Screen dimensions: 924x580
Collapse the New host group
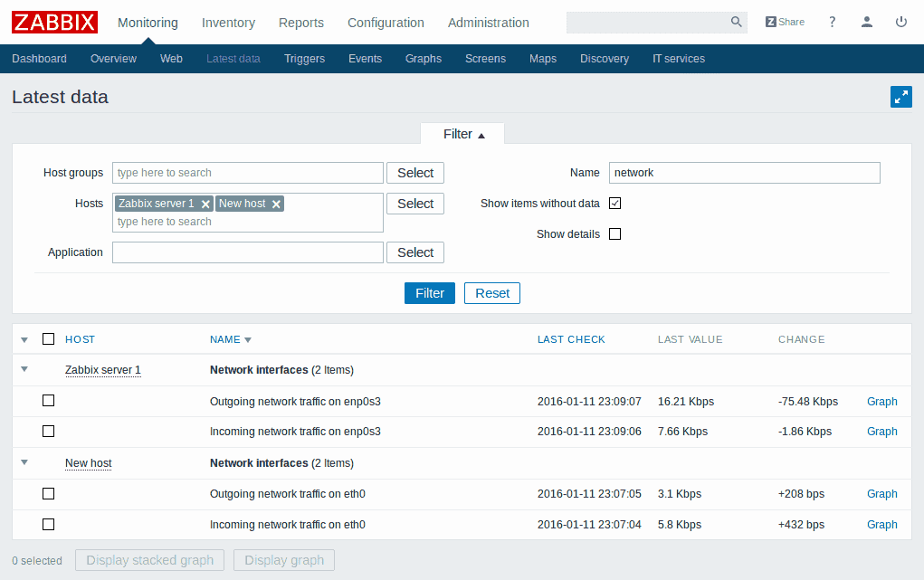pyautogui.click(x=24, y=462)
